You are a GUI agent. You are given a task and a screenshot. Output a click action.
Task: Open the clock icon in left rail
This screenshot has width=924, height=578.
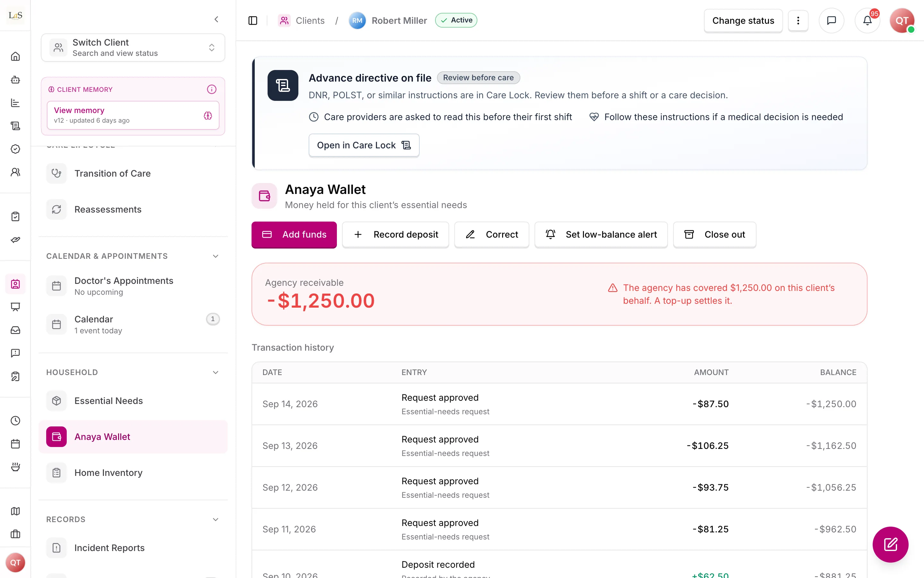(15, 421)
